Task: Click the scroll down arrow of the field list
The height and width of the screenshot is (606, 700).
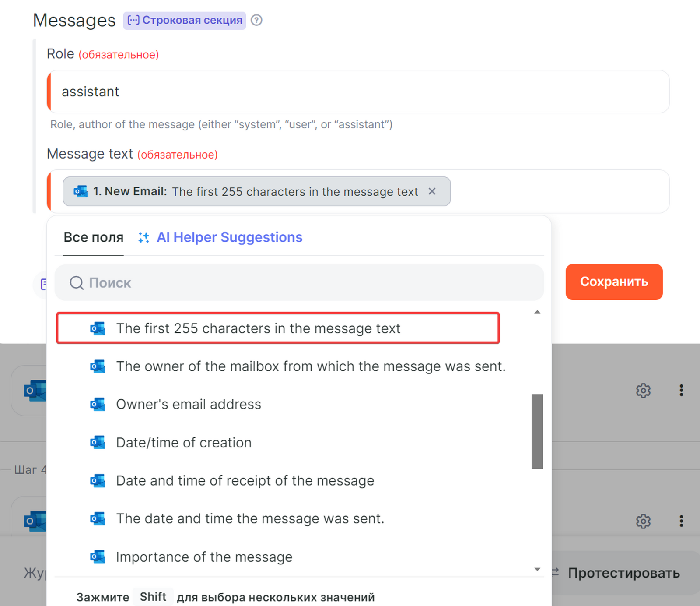Action: coord(537,569)
